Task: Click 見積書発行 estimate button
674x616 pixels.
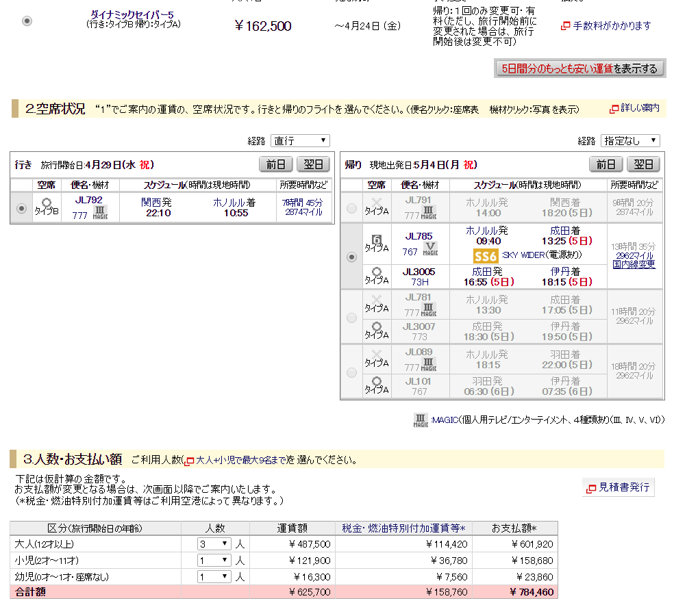Action: [618, 487]
